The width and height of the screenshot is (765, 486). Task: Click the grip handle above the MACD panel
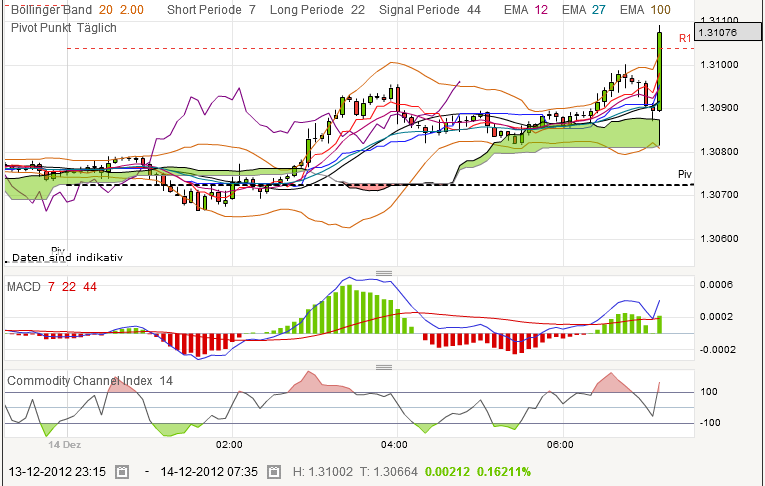384,273
